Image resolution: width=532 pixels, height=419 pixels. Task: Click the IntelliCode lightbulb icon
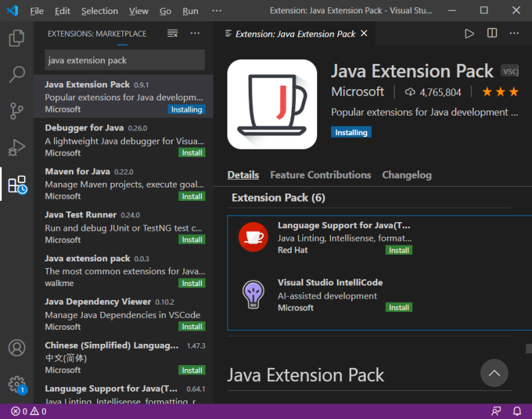point(253,294)
